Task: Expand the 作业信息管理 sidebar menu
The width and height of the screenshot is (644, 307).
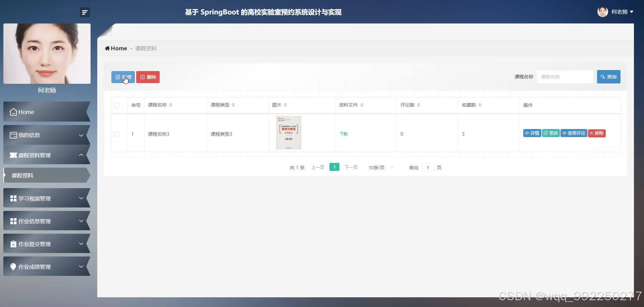Action: coord(47,221)
